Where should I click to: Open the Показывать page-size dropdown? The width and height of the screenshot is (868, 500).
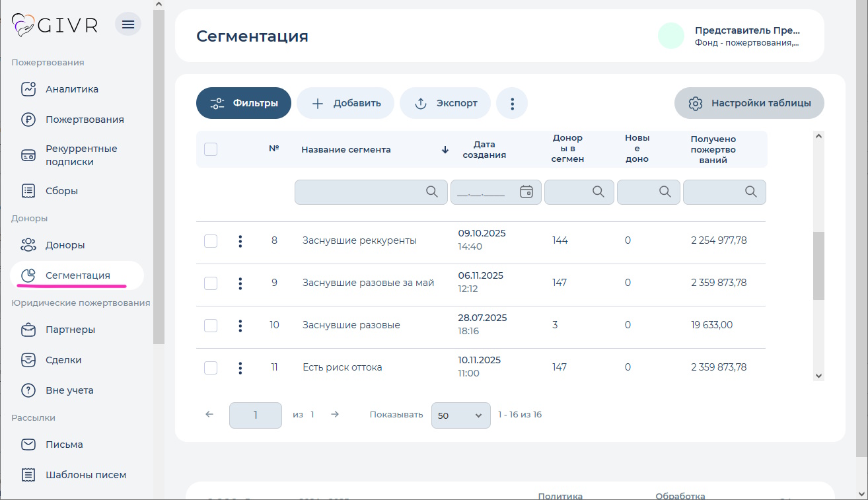[x=460, y=415]
